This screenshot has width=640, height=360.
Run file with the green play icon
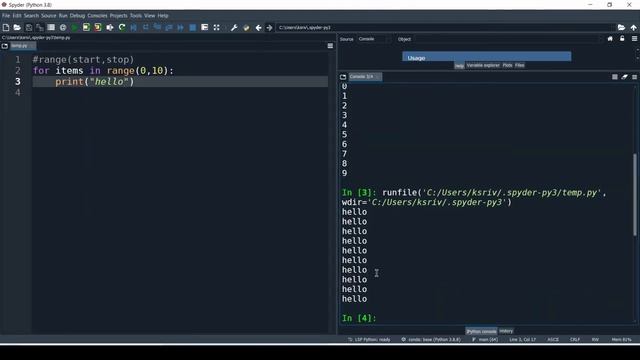pyautogui.click(x=74, y=27)
